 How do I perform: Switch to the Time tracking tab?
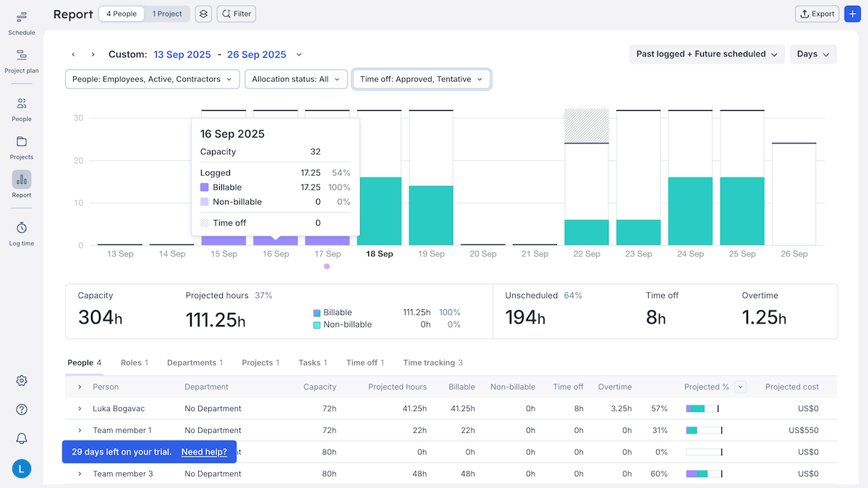pos(432,362)
